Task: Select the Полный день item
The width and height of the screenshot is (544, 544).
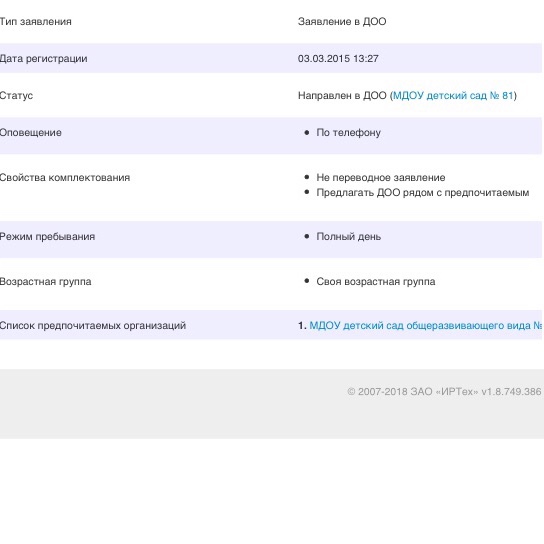Action: (x=348, y=237)
